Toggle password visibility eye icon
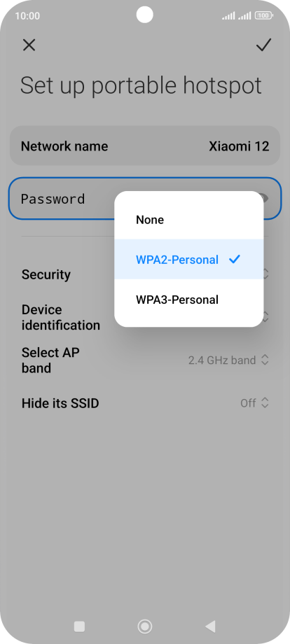This screenshot has height=644, width=290. pos(265,198)
